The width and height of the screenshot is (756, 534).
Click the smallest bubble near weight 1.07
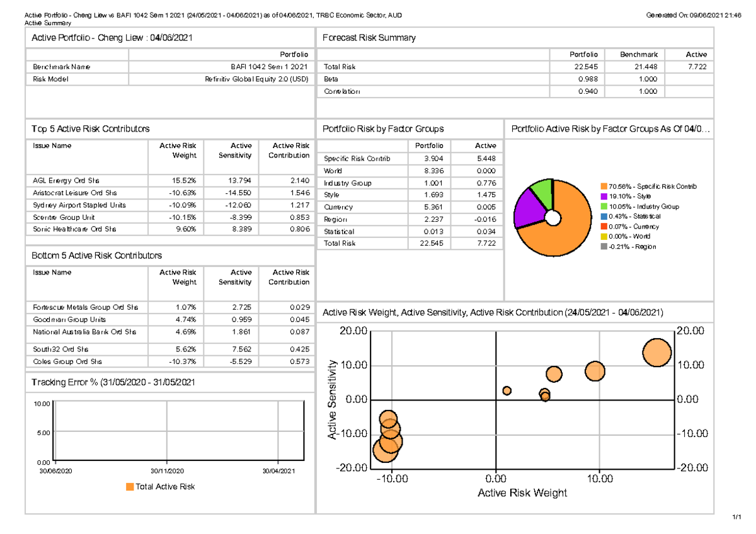507,390
